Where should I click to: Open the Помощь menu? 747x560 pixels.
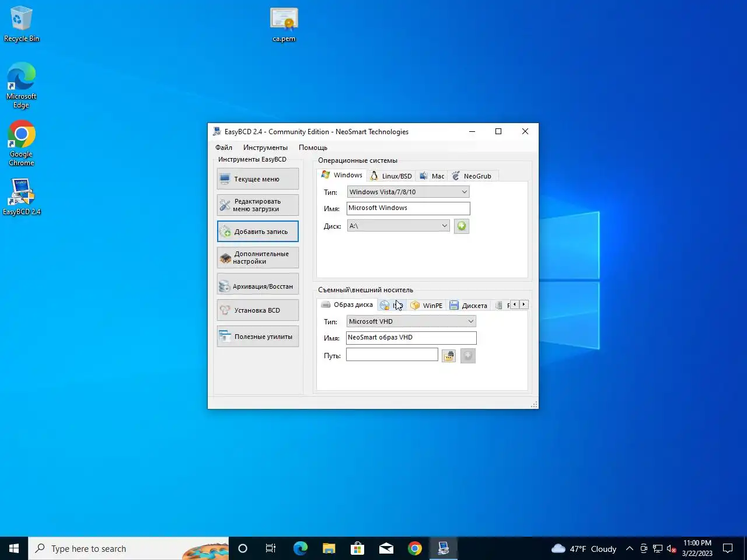(313, 148)
